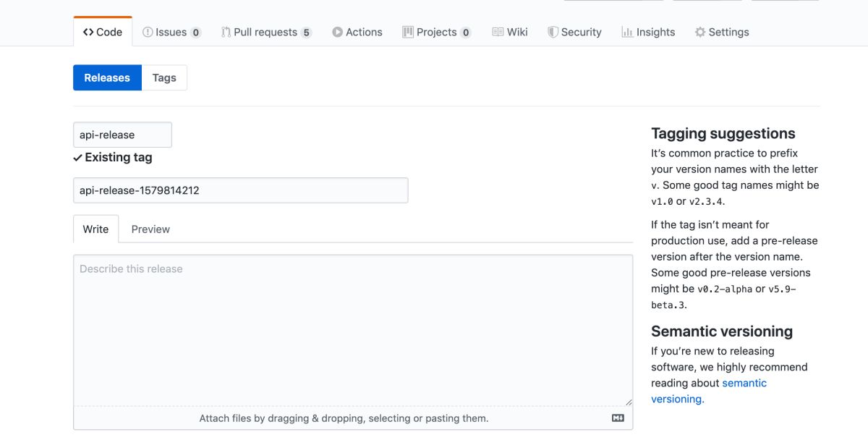Screen dimensions: 868x440
Task: Click the Releases button
Action: (x=107, y=77)
